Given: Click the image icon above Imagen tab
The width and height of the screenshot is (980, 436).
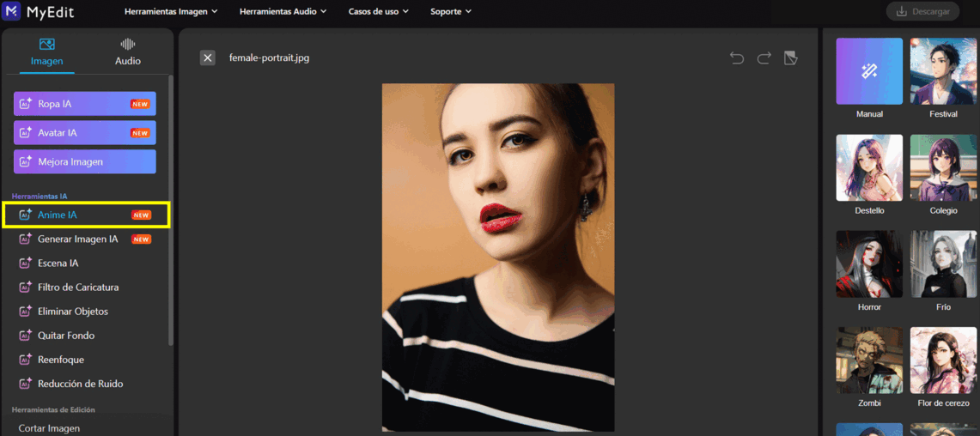Looking at the screenshot, I should coord(47,45).
